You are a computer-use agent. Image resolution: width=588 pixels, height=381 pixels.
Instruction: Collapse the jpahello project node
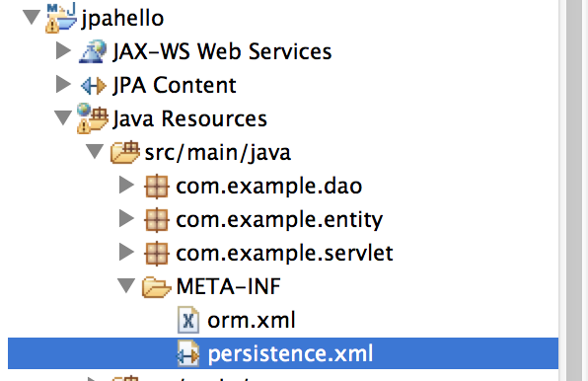[x=32, y=17]
